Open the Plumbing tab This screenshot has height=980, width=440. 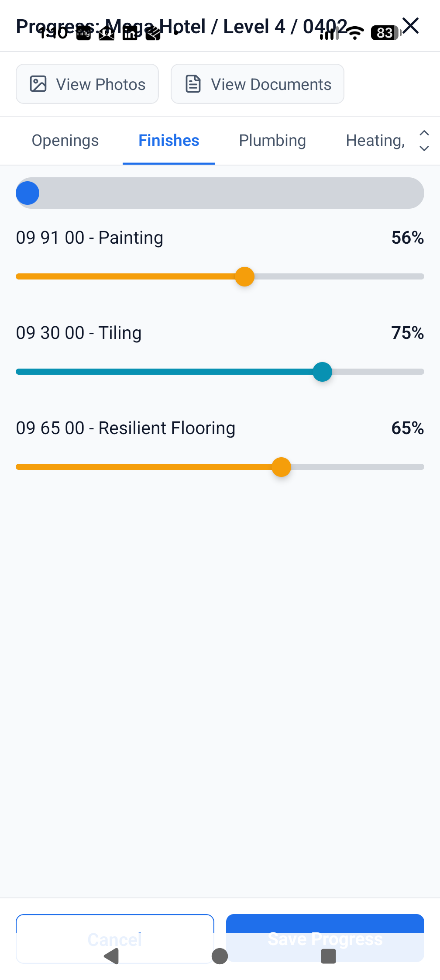pos(272,141)
